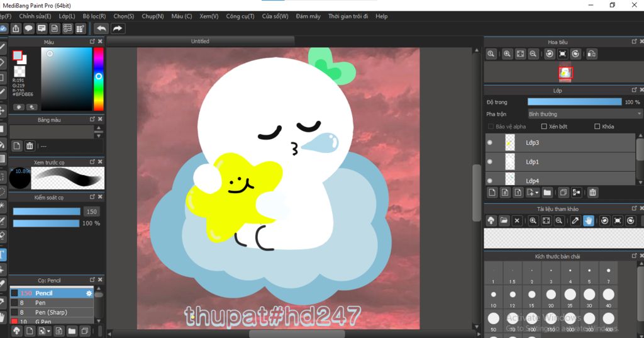Click the cloud upload icon in Tài liệu tham khảo

click(491, 221)
